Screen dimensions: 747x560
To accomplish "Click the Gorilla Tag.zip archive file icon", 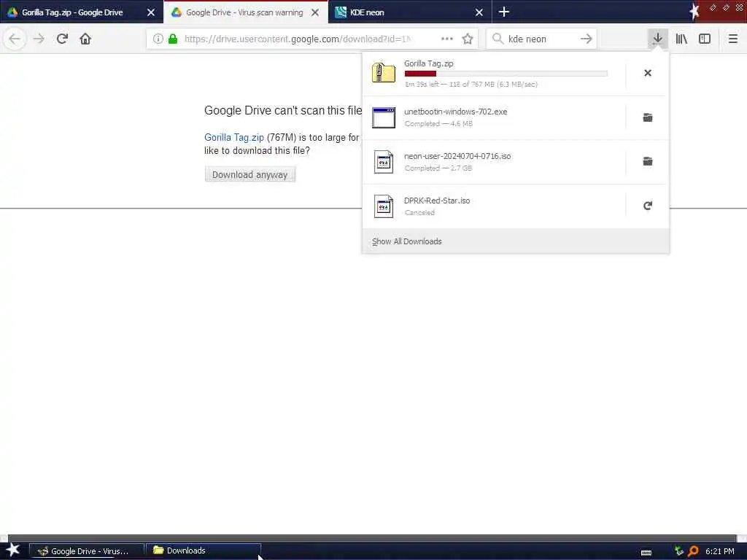I will click(x=384, y=73).
